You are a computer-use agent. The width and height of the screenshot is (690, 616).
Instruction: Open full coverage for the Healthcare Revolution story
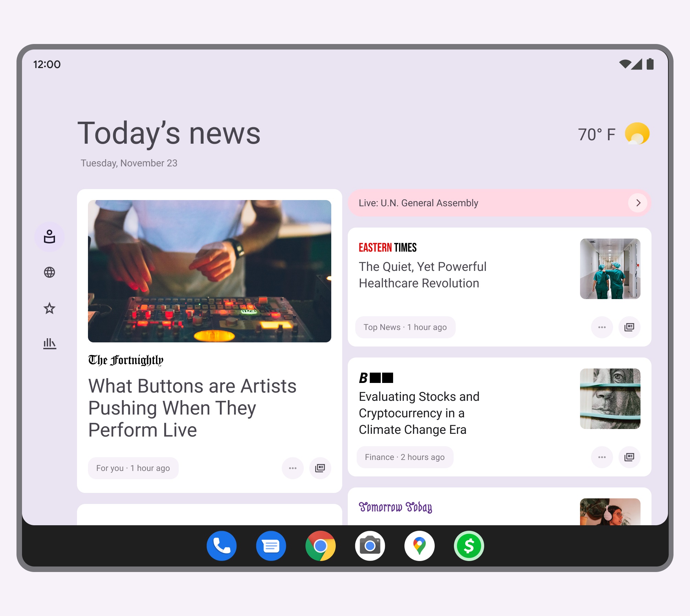point(629,327)
